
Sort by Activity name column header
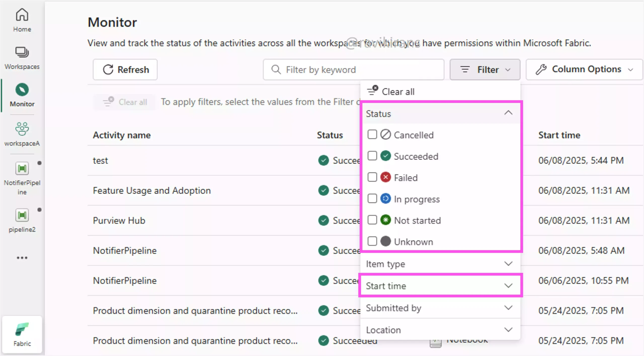[x=122, y=135]
